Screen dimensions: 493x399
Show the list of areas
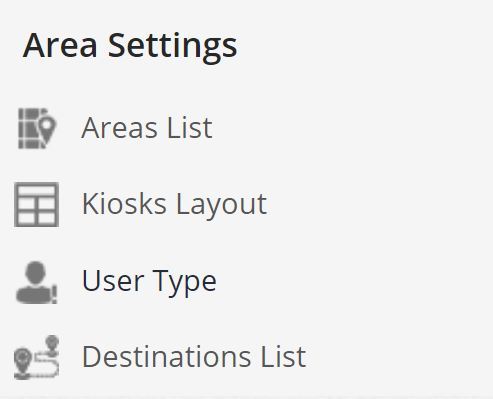tap(147, 128)
